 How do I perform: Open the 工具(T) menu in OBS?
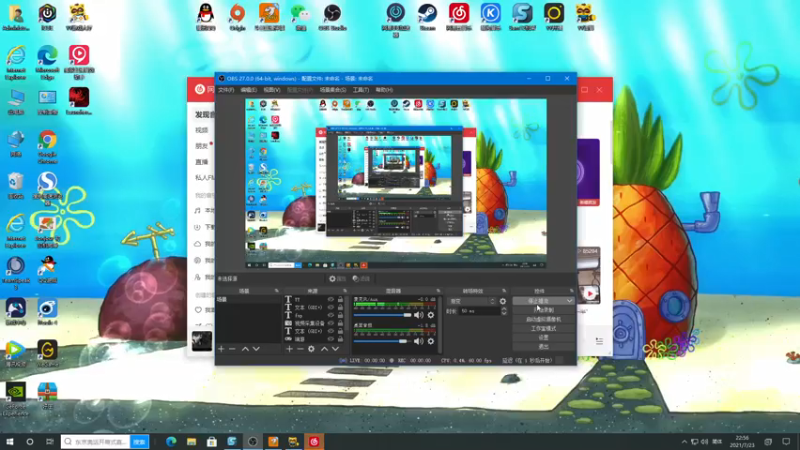361,90
